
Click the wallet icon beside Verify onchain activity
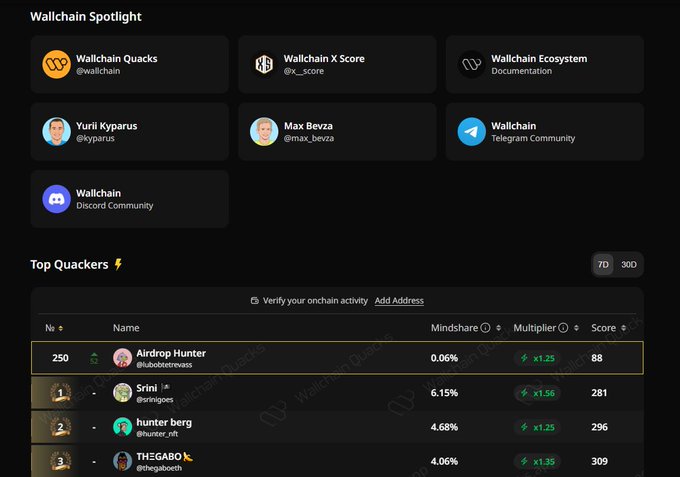tap(255, 301)
